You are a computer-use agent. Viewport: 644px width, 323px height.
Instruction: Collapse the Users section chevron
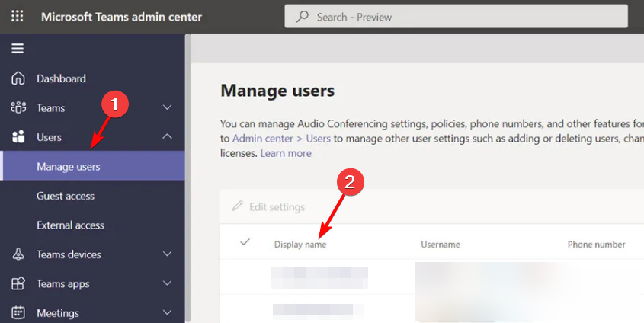click(x=167, y=136)
